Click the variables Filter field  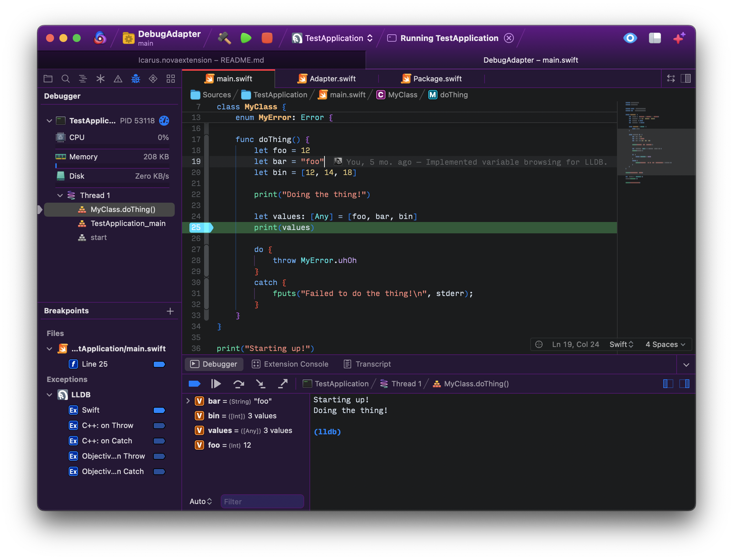(262, 502)
